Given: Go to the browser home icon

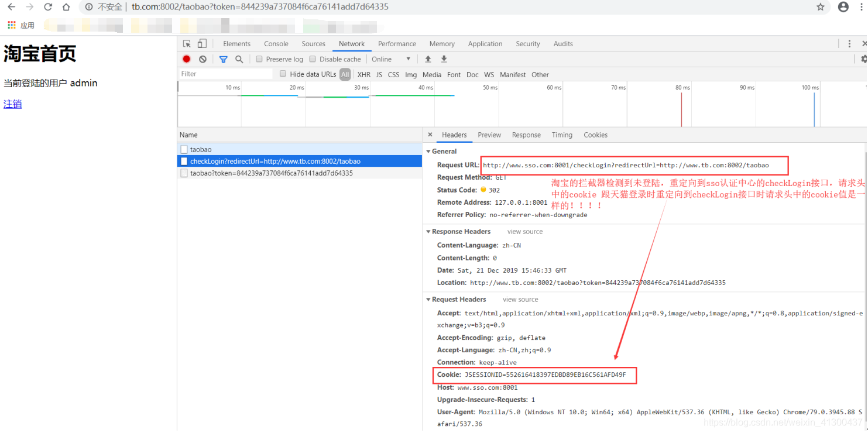Looking at the screenshot, I should (x=66, y=7).
